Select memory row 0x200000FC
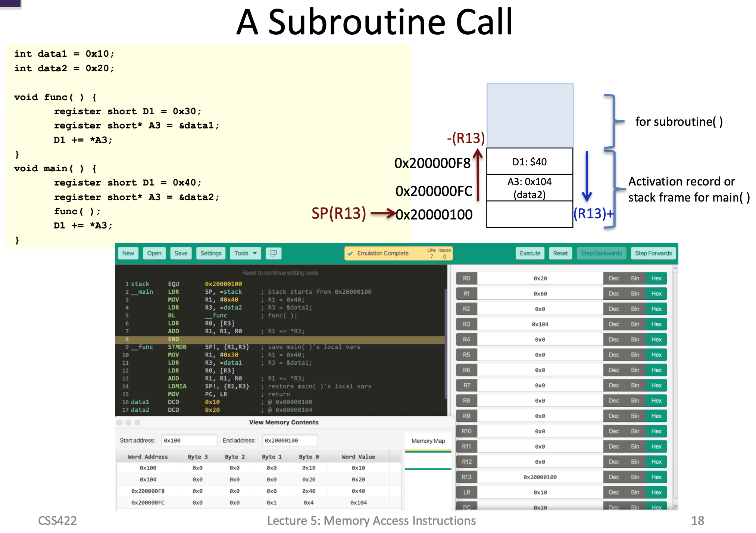Viewport: 756px width, 533px height. click(x=259, y=502)
